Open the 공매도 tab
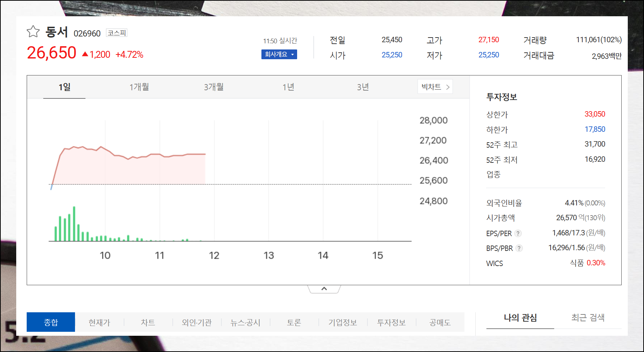 [440, 322]
